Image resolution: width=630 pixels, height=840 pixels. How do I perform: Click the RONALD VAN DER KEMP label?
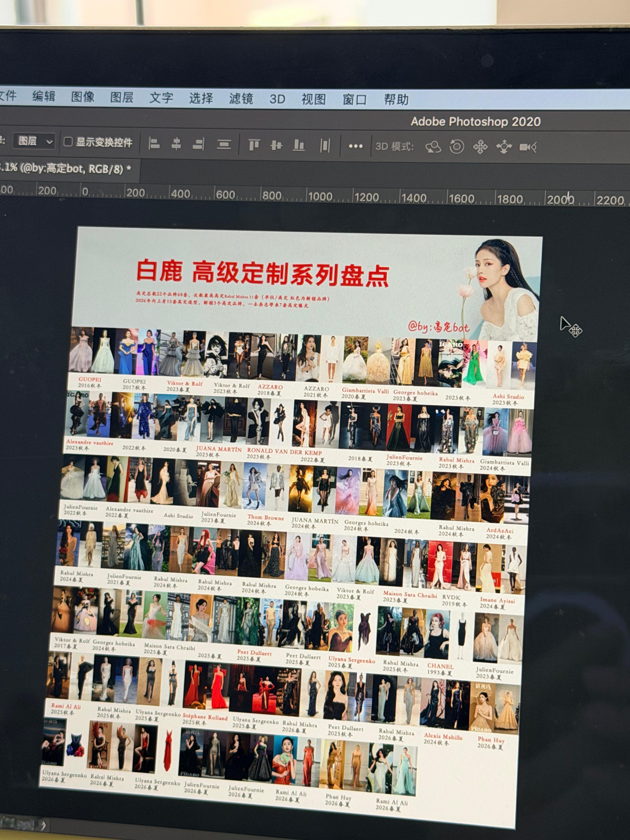pos(284,451)
